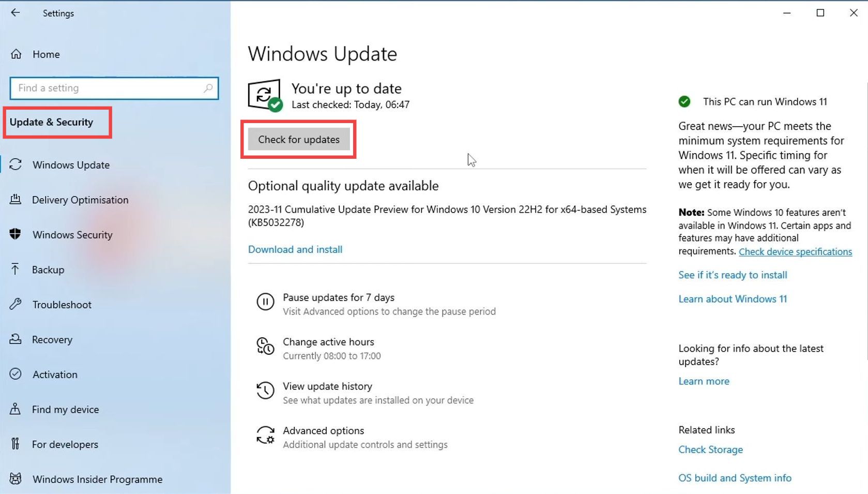This screenshot has width=868, height=494.
Task: Open the Troubleshoot section
Action: point(62,305)
